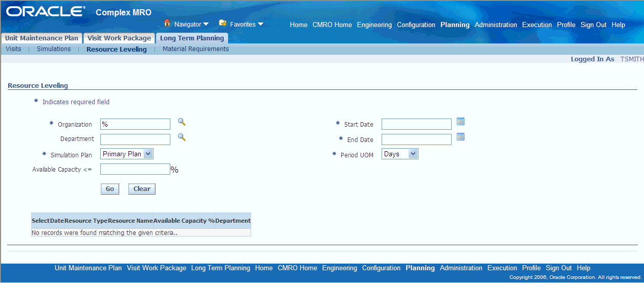
Task: Click Administration link in the footer
Action: (x=461, y=268)
